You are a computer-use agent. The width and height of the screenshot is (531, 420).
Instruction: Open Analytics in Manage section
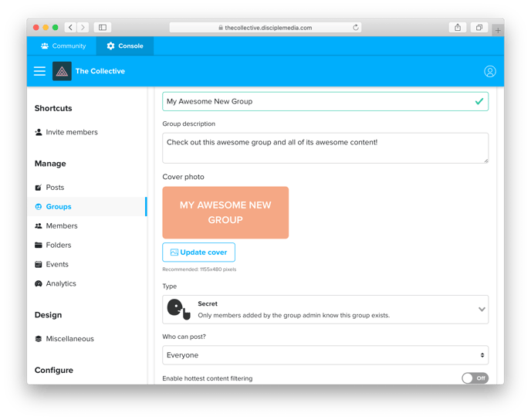86,283
